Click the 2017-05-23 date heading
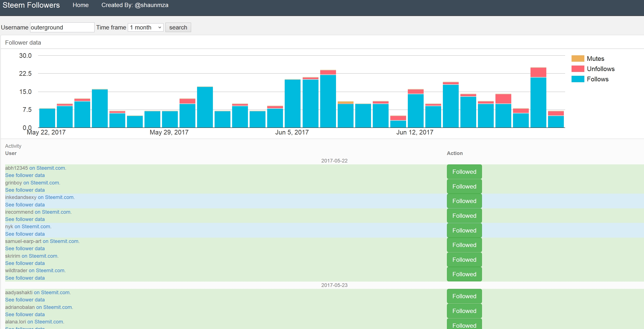Image resolution: width=644 pixels, height=329 pixels. 334,285
